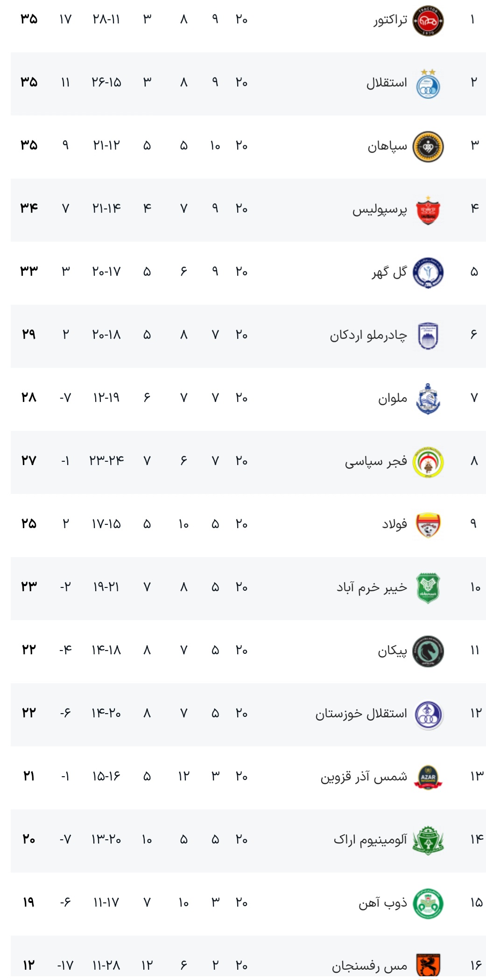Screen dimensions: 486x980
Task: Open the آلومینیوم اراک team page
Action: (x=370, y=840)
